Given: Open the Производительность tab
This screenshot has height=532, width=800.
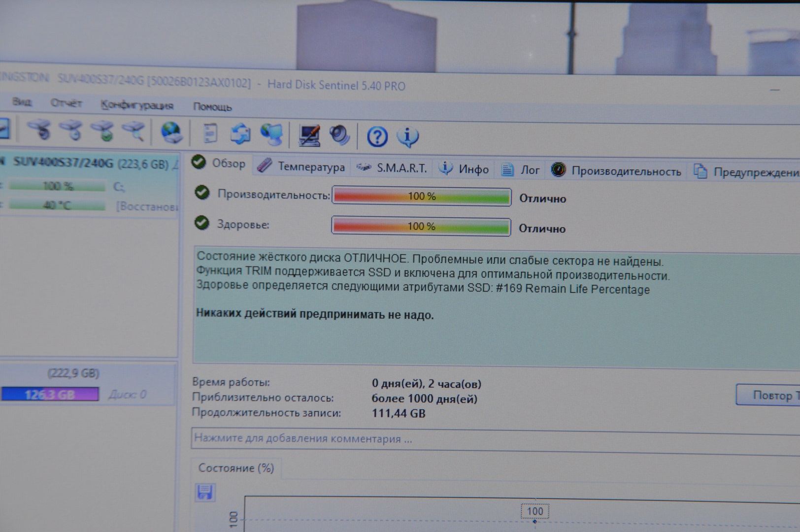Looking at the screenshot, I should pyautogui.click(x=617, y=171).
